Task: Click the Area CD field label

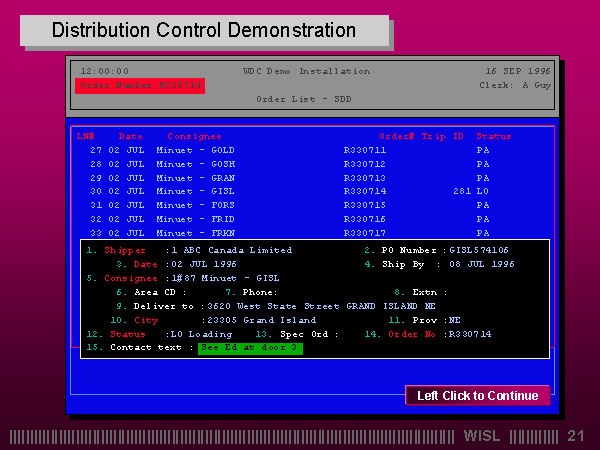Action: point(155,292)
